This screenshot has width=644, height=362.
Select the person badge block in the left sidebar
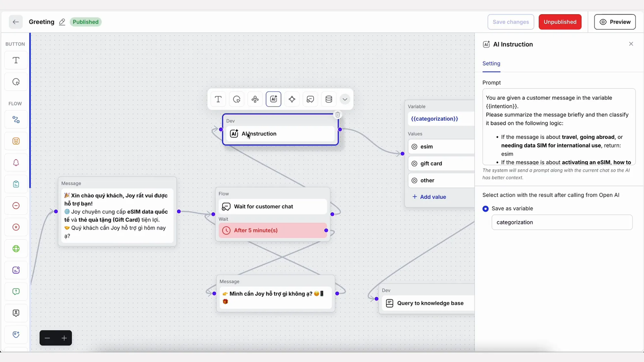tap(16, 313)
